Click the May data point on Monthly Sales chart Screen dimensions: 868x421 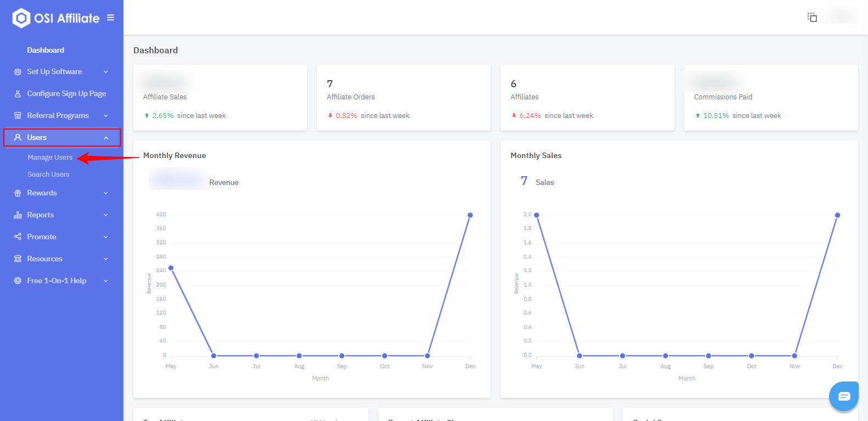[x=536, y=215]
